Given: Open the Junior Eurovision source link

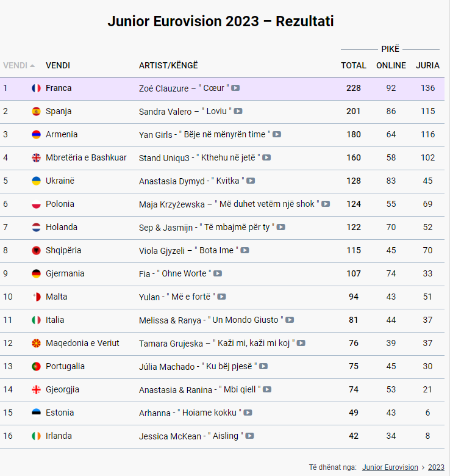Looking at the screenshot, I should point(390,467).
